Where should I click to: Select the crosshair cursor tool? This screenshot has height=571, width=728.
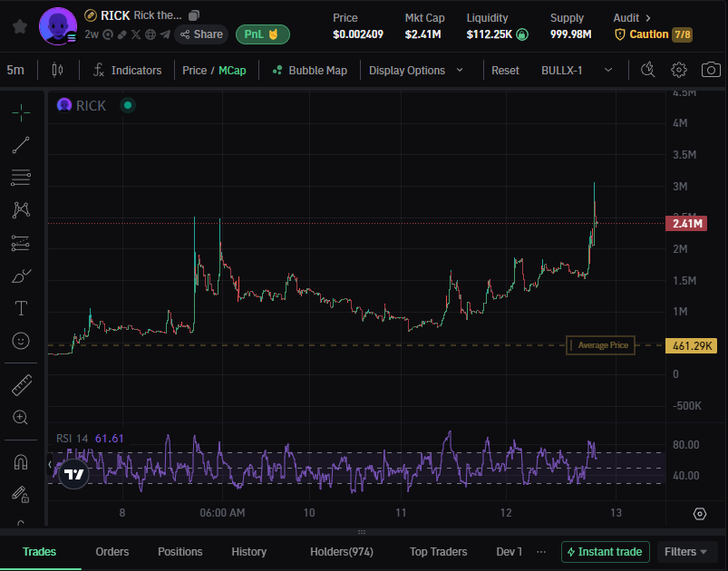(x=21, y=112)
